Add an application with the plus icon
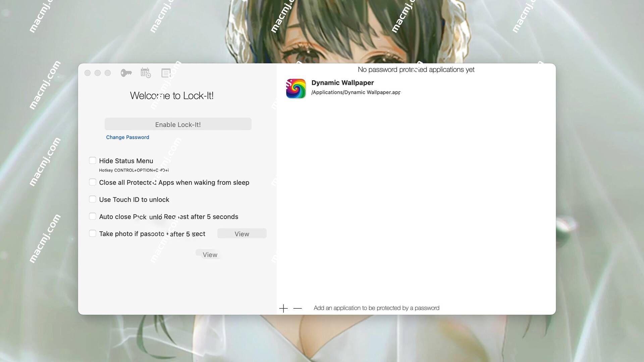The image size is (644, 362). tap(283, 308)
